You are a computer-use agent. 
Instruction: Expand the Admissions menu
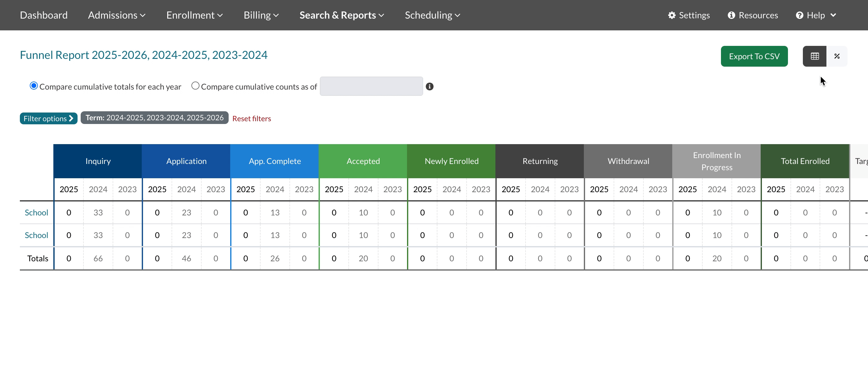pos(117,15)
